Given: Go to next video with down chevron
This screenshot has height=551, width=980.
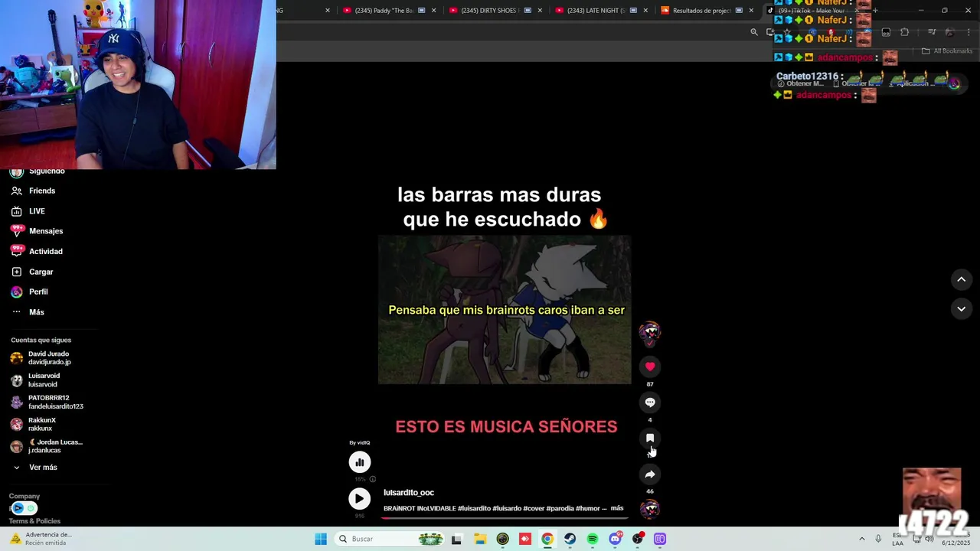Looking at the screenshot, I should (962, 308).
